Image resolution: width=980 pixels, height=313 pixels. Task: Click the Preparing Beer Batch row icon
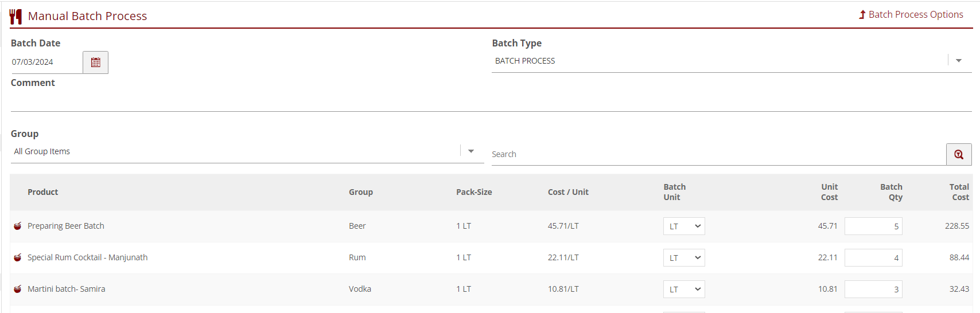[18, 226]
